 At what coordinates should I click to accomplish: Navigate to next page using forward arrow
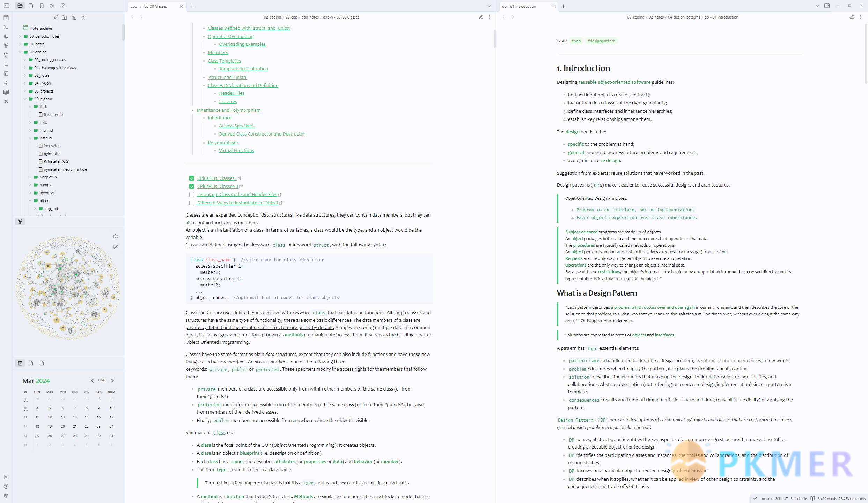coord(141,16)
